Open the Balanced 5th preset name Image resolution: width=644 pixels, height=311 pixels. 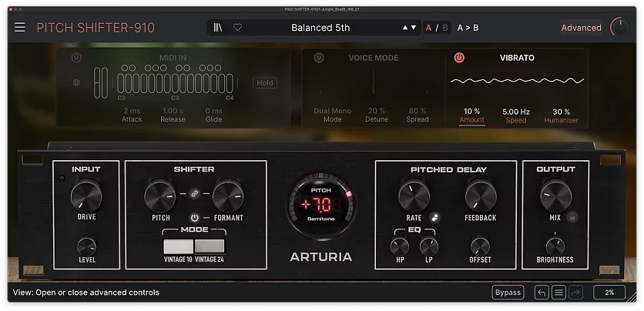tap(320, 28)
